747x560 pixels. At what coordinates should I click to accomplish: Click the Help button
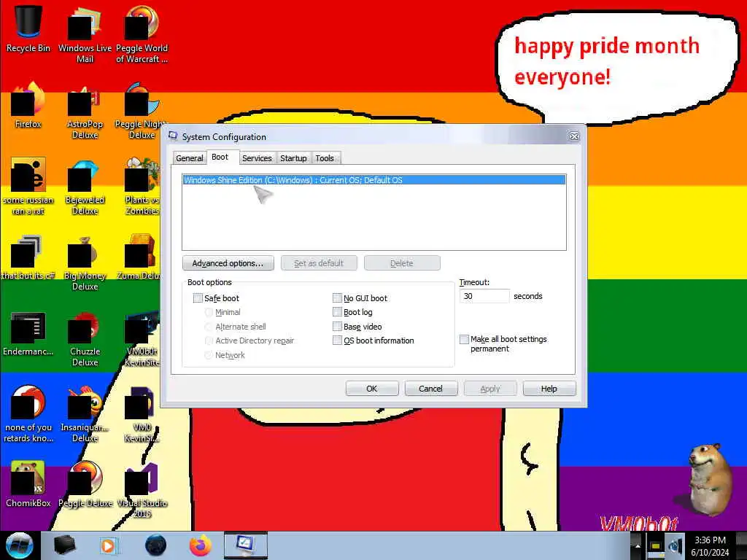click(x=549, y=389)
